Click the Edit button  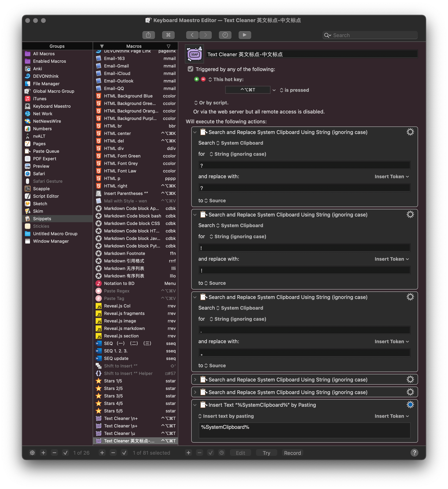tap(240, 453)
